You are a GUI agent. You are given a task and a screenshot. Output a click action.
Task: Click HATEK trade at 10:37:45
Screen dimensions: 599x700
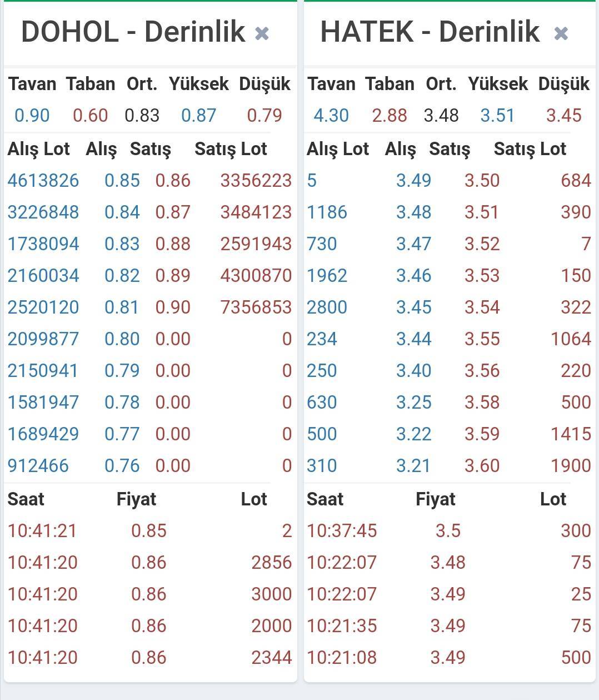pyautogui.click(x=342, y=531)
